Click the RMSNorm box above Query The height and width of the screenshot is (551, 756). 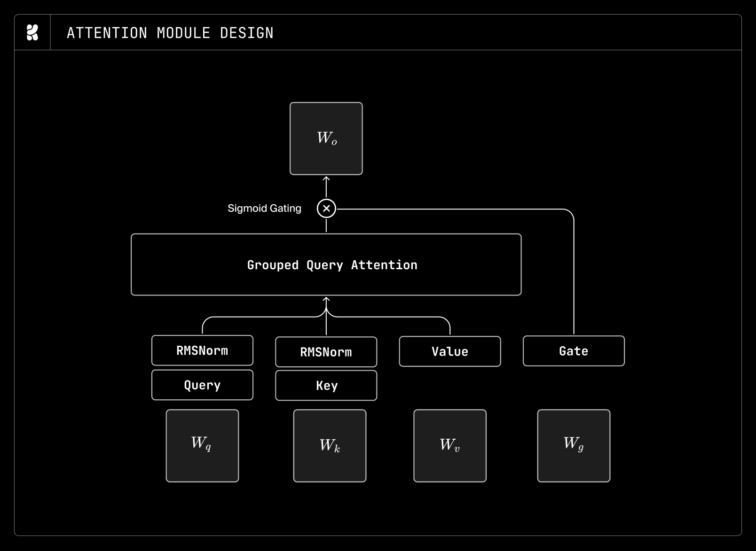202,350
